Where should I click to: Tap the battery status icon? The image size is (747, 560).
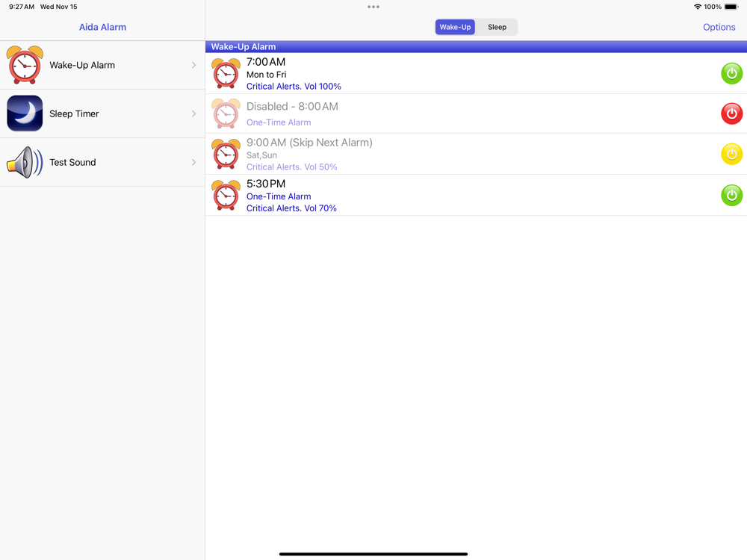point(731,7)
